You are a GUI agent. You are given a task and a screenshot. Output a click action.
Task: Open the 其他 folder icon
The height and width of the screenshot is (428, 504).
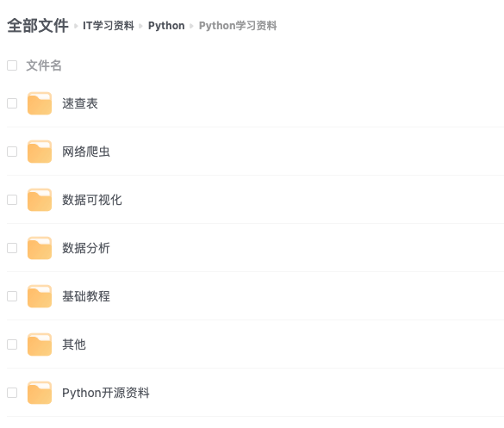[40, 344]
